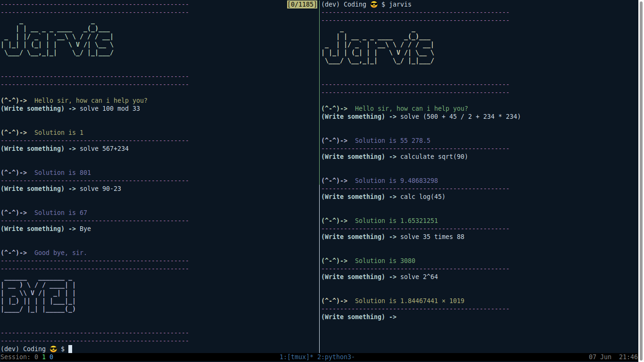Click the 'solve 567+234' command

click(104, 148)
